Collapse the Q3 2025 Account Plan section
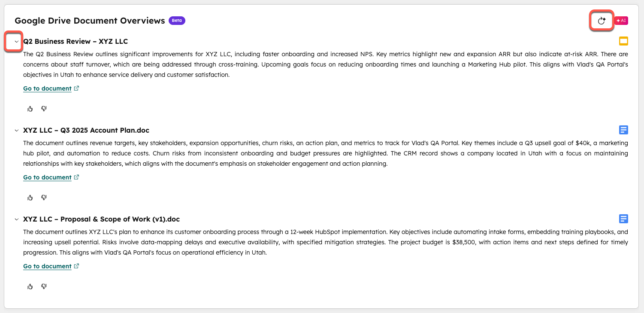644x313 pixels. coord(16,131)
